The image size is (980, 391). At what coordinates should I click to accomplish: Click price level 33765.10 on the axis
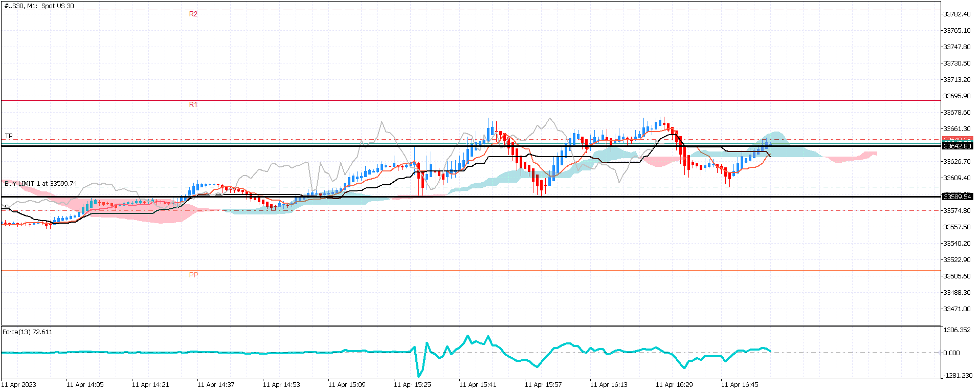click(x=957, y=31)
